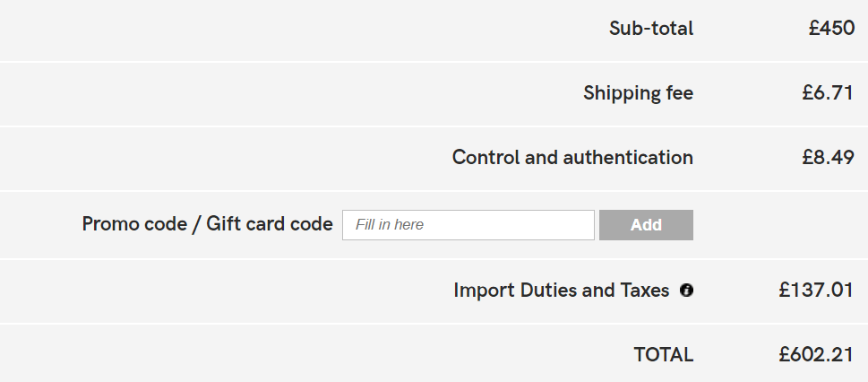Select the £6.71 shipping amount
Viewport: 868px width, 382px height.
(828, 93)
